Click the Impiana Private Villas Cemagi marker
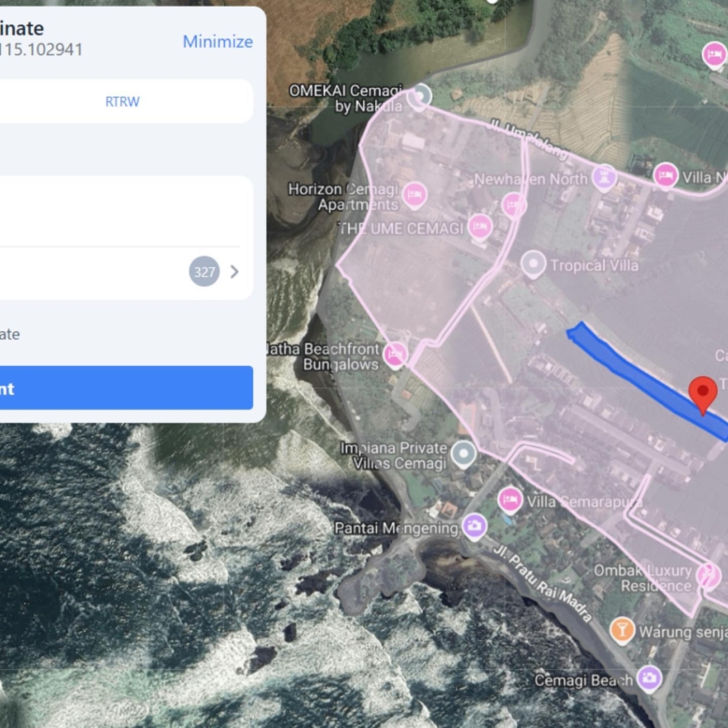 464,455
